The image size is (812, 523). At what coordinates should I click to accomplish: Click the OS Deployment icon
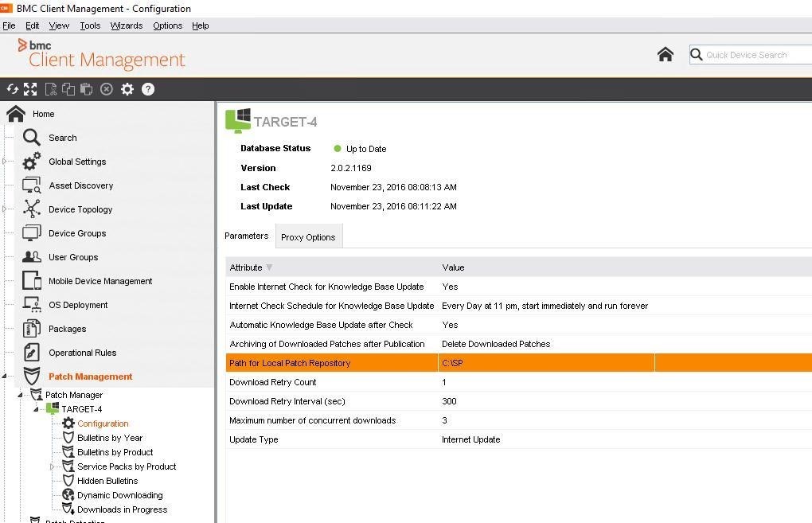pos(32,305)
